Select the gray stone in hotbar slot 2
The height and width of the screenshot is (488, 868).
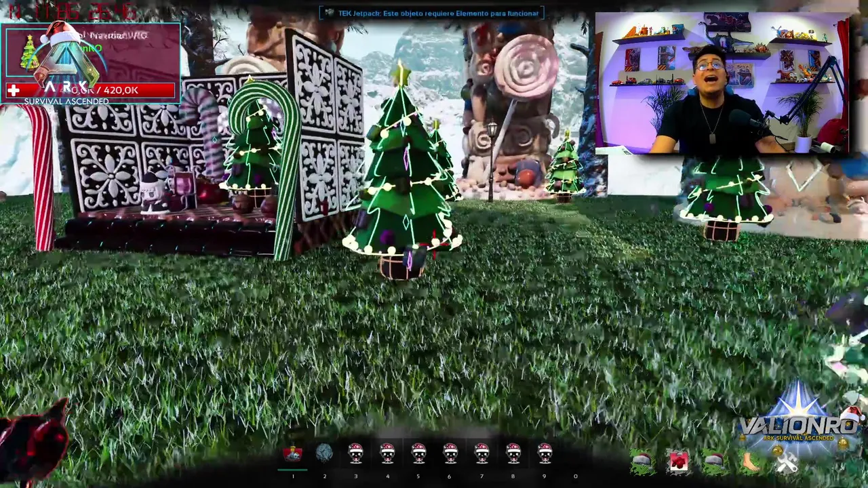coord(324,453)
